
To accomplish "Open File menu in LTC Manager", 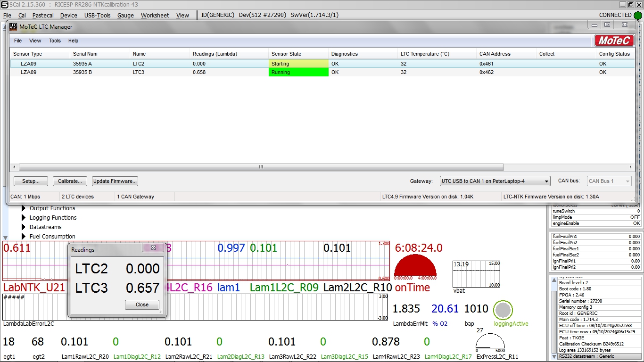I will pos(18,41).
